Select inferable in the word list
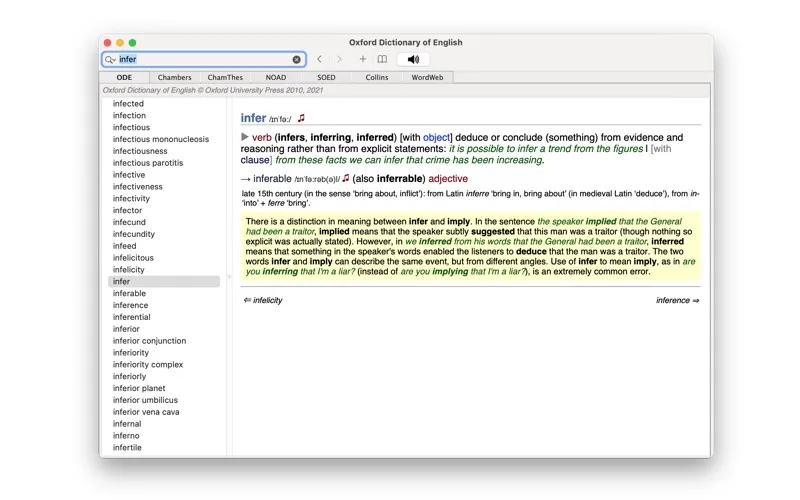Viewport: 800px width, 500px height. coord(129,293)
